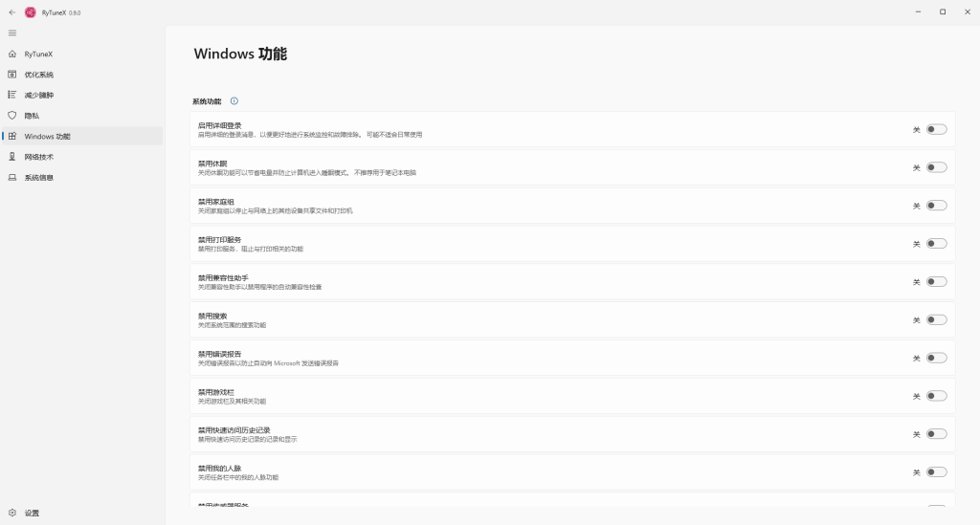Switch on 禁用快速访问历史记录
Screen dimensions: 980x525
click(x=936, y=434)
